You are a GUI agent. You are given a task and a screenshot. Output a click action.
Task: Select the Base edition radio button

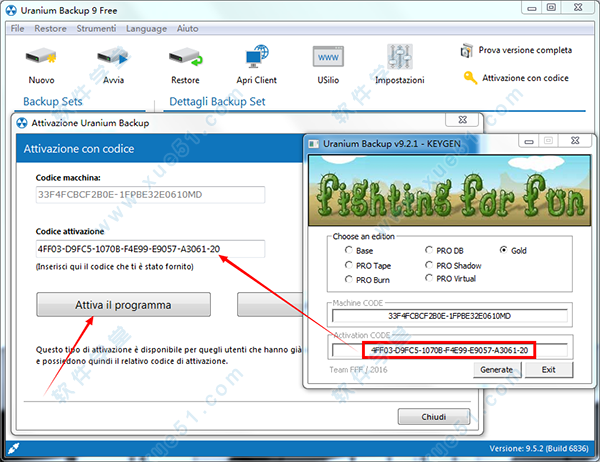[x=348, y=250]
